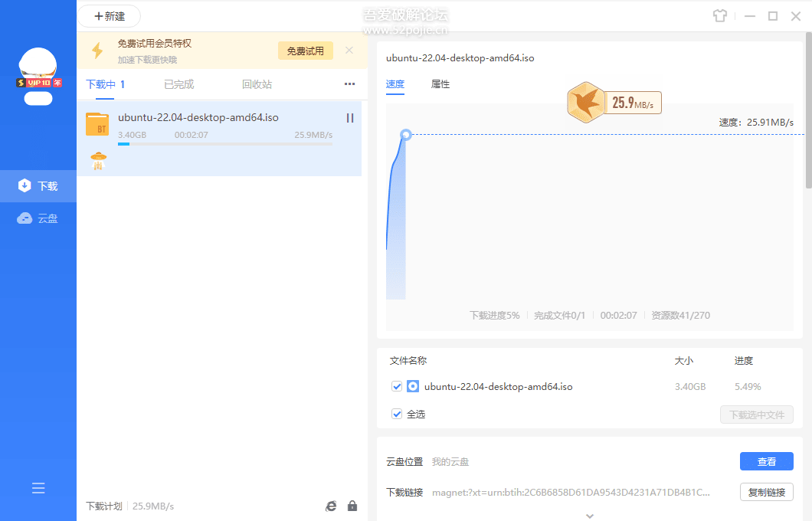Viewport: 812px width, 521px height.
Task: Click the 25.9MB/s speed in status bar
Action: coord(153,506)
